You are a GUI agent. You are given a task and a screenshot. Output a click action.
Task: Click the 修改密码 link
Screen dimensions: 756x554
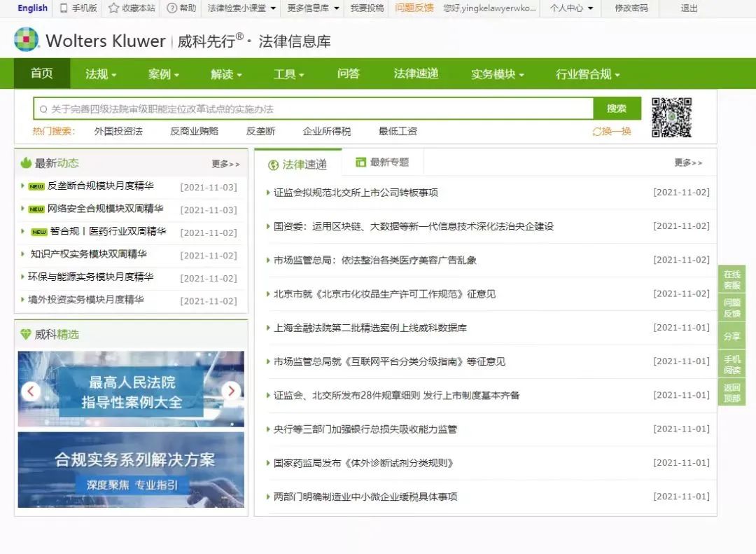tap(631, 8)
